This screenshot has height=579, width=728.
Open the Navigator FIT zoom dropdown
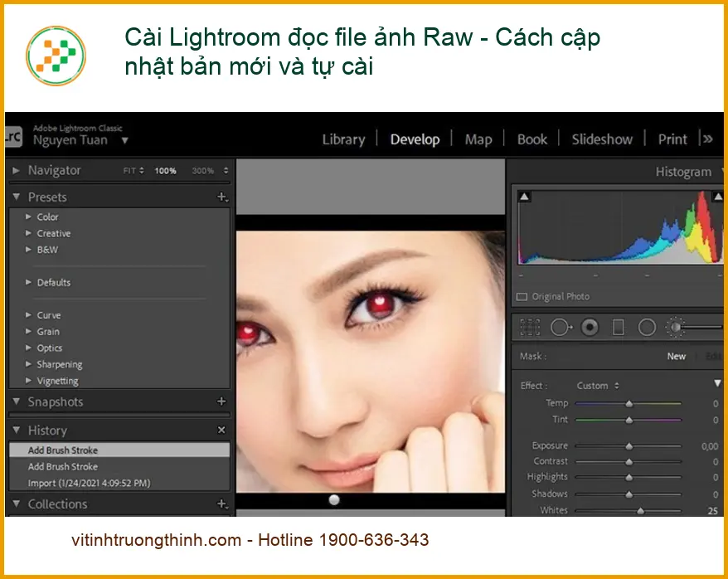(x=133, y=171)
